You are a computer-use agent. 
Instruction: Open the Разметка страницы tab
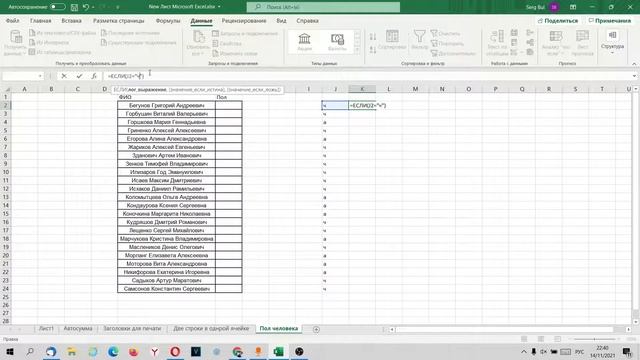pos(119,20)
